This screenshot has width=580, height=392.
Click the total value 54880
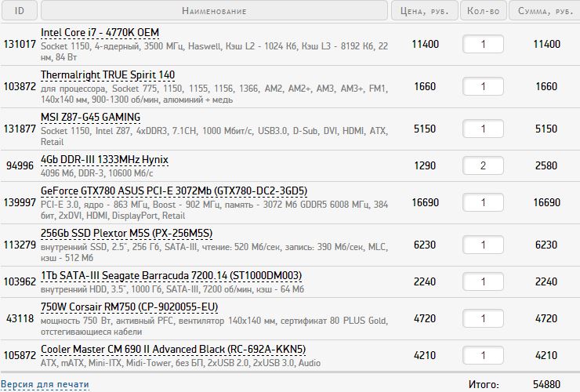(x=547, y=384)
